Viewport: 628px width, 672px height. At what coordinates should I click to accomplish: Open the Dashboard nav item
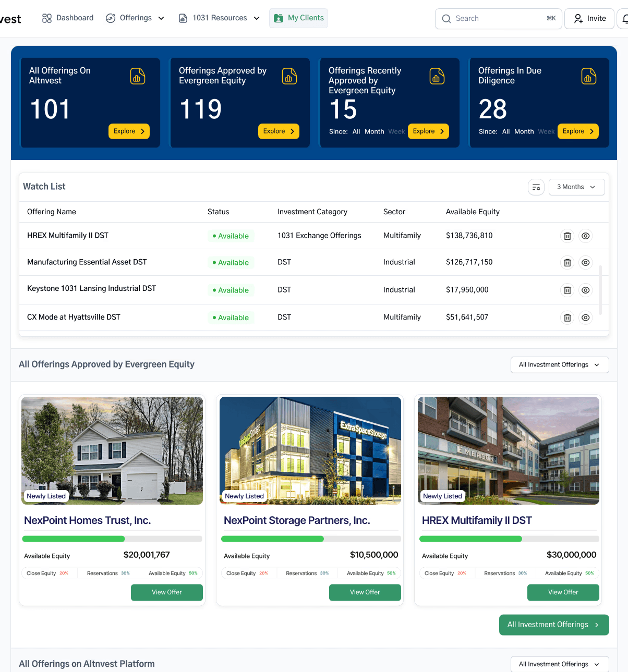(x=68, y=18)
